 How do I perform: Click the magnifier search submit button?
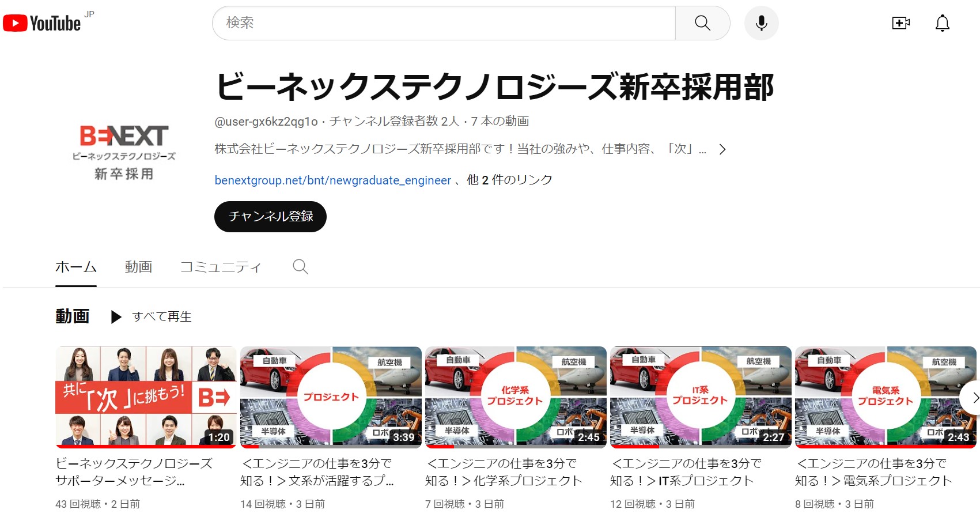click(x=702, y=23)
